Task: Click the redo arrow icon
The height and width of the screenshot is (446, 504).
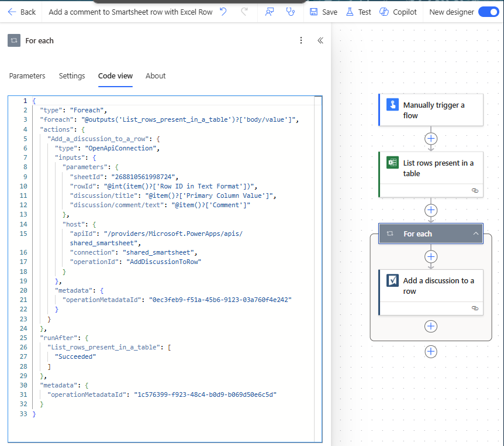Action: click(244, 12)
